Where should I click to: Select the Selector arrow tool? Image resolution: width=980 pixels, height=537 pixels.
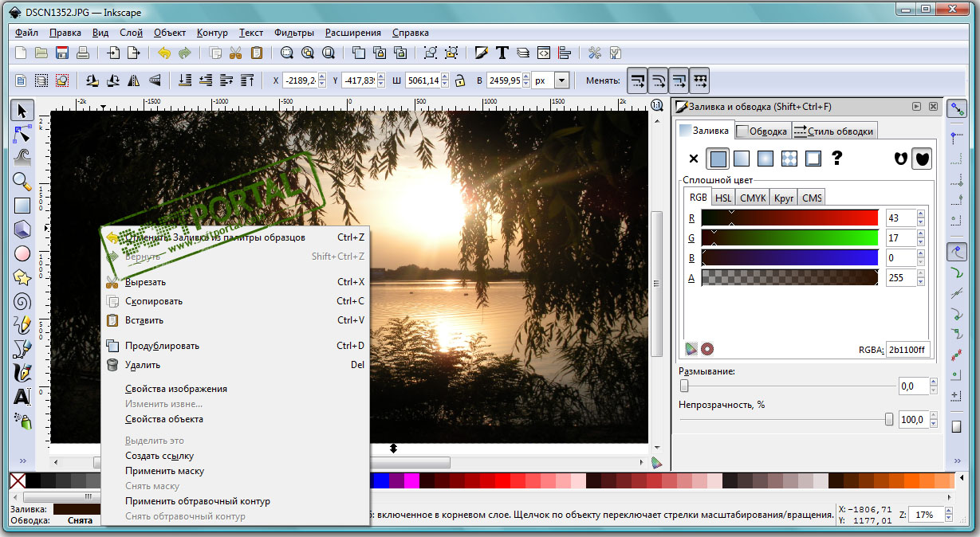pyautogui.click(x=22, y=111)
